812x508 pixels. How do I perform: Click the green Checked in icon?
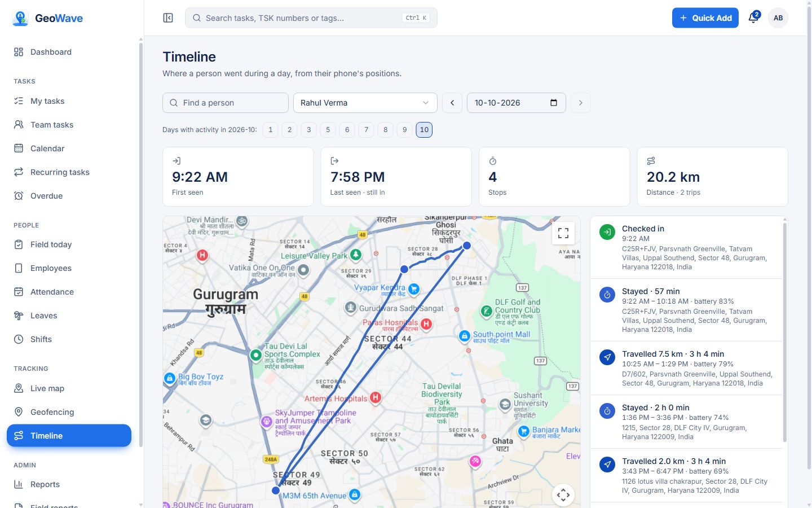click(607, 232)
